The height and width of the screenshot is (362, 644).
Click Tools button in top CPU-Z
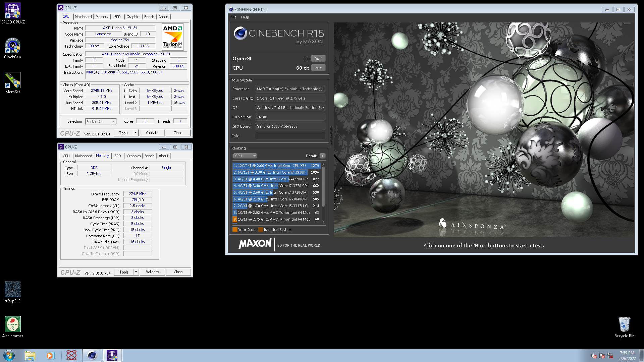pyautogui.click(x=123, y=133)
